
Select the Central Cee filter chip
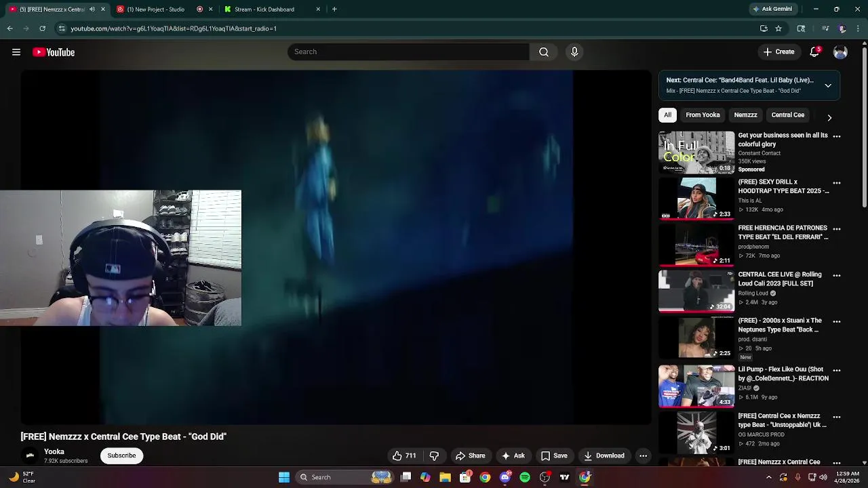point(787,115)
